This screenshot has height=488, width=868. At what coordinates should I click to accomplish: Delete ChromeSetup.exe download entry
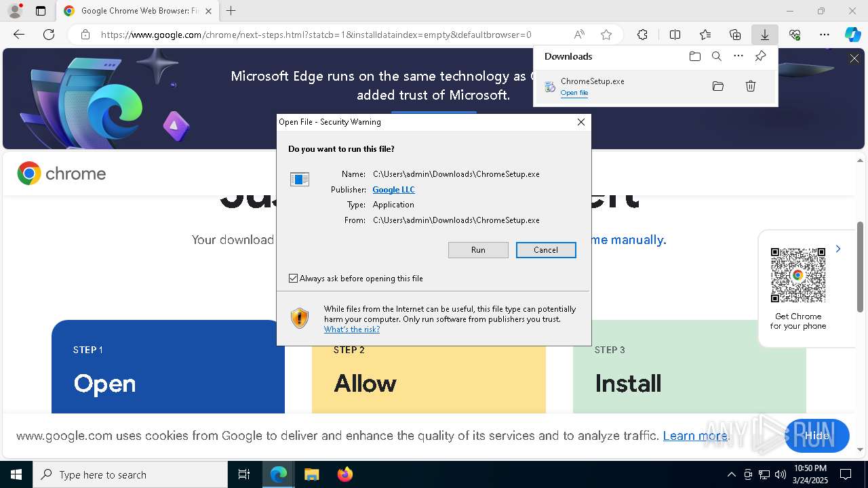[751, 86]
